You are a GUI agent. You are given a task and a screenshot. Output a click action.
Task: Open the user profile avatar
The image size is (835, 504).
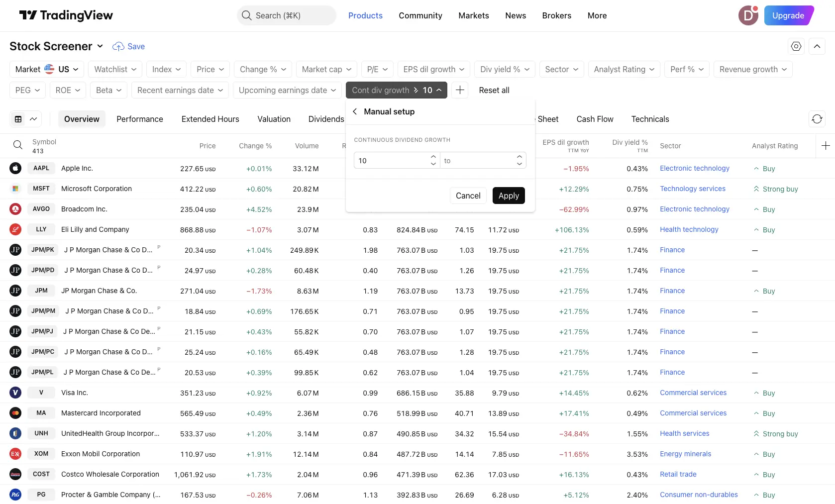(x=748, y=15)
